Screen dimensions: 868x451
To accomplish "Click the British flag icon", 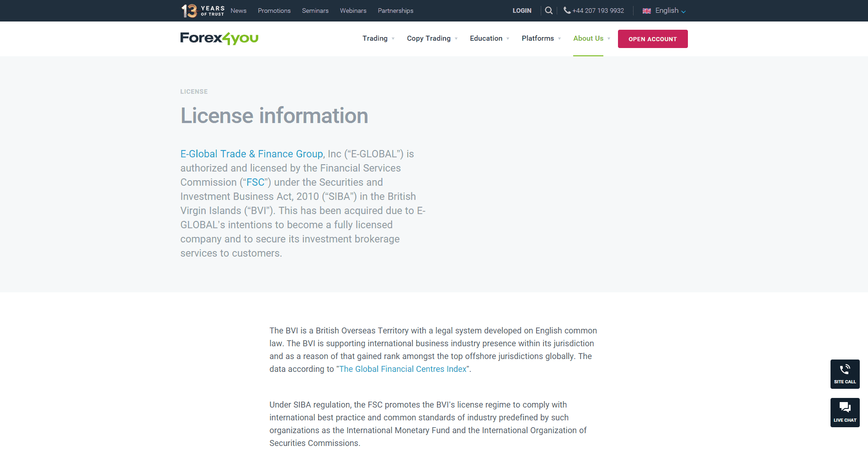I will 646,11.
